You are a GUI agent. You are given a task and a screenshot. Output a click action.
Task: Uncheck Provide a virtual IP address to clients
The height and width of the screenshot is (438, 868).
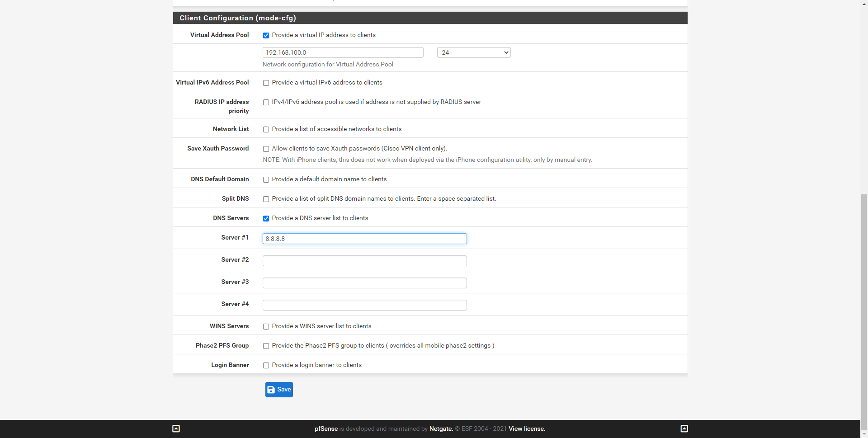pos(266,35)
